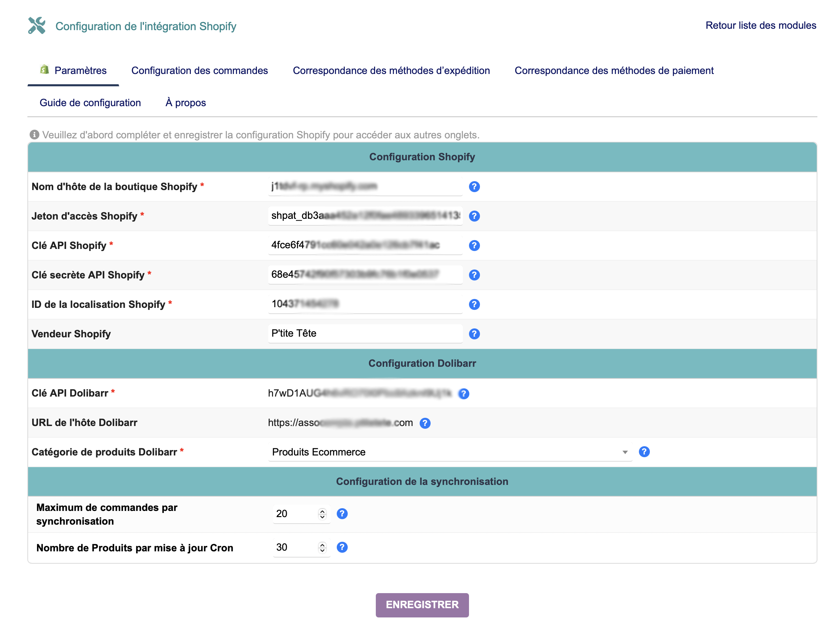
Task: Click Configuration de la synchronisation header
Action: (x=422, y=481)
